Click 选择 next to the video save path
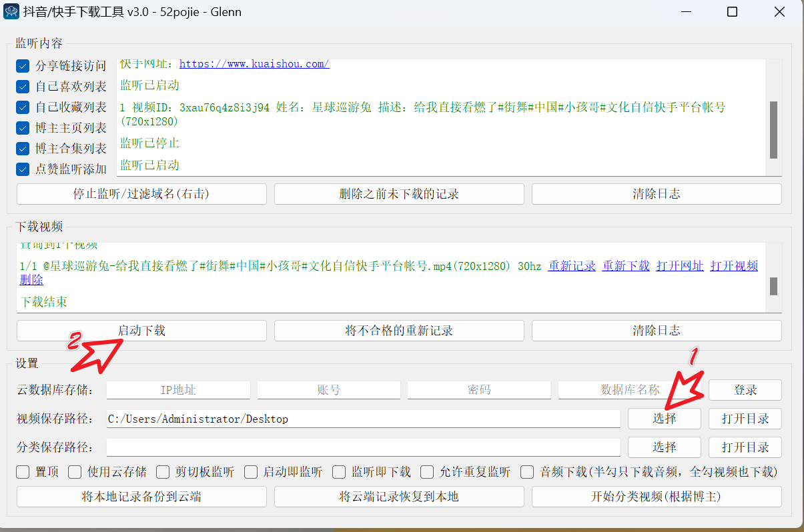 pyautogui.click(x=664, y=418)
